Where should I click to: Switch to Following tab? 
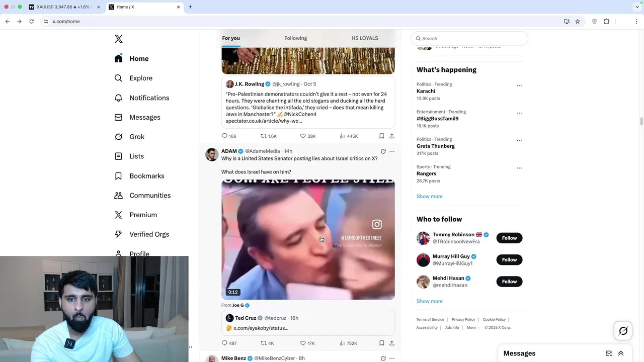295,38
